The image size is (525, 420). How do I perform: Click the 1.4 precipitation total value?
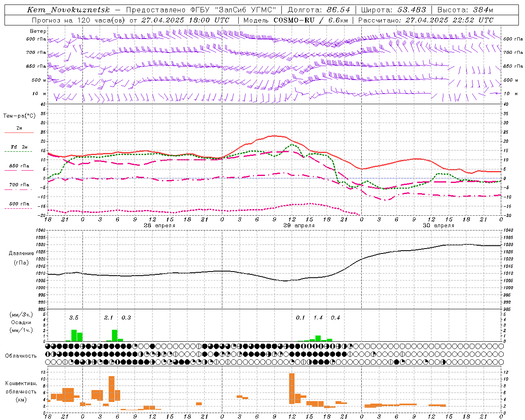pos(318,318)
